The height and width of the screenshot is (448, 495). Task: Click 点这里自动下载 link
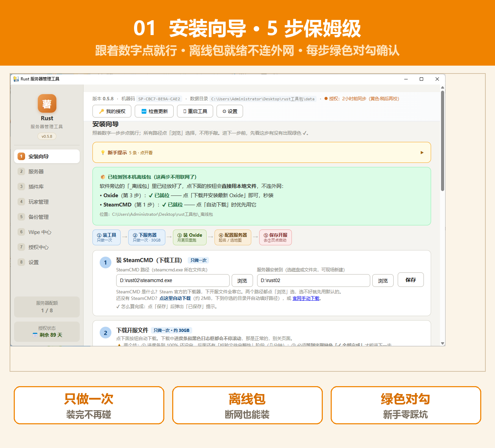pyautogui.click(x=175, y=298)
